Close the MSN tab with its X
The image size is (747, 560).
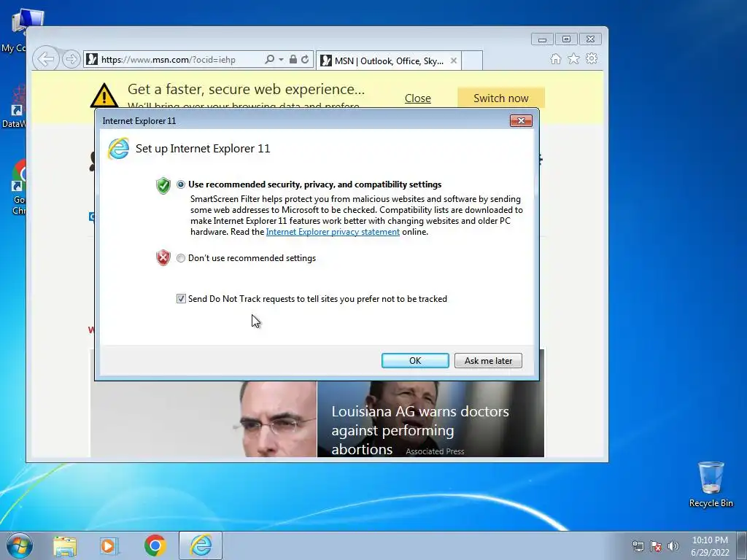(454, 61)
